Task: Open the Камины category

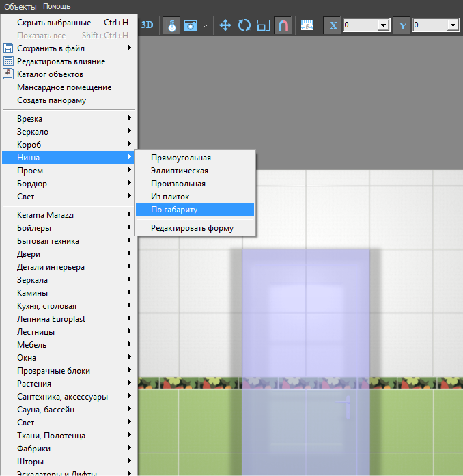Action: (x=70, y=293)
